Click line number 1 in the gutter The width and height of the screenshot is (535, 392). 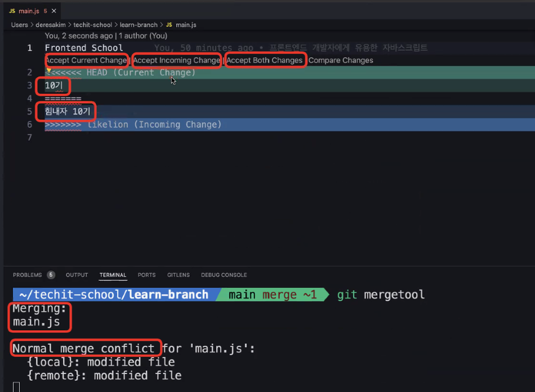pyautogui.click(x=30, y=48)
